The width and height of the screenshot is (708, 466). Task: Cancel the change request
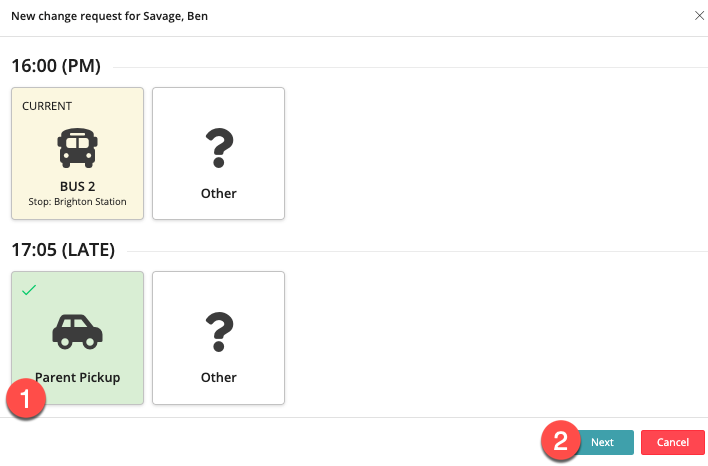[x=673, y=442]
